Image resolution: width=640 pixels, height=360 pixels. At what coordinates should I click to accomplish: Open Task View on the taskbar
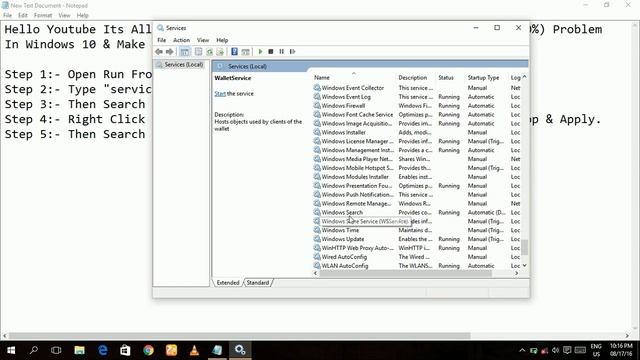tap(56, 350)
